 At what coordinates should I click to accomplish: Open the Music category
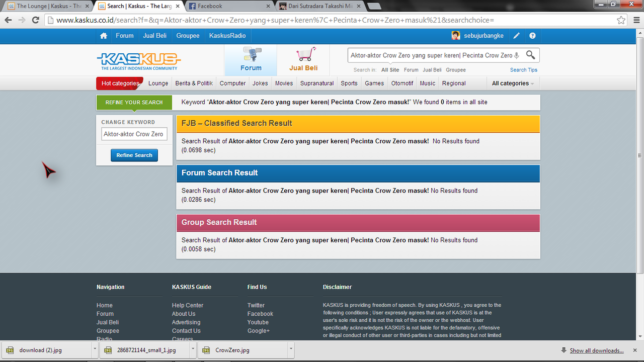(x=427, y=83)
